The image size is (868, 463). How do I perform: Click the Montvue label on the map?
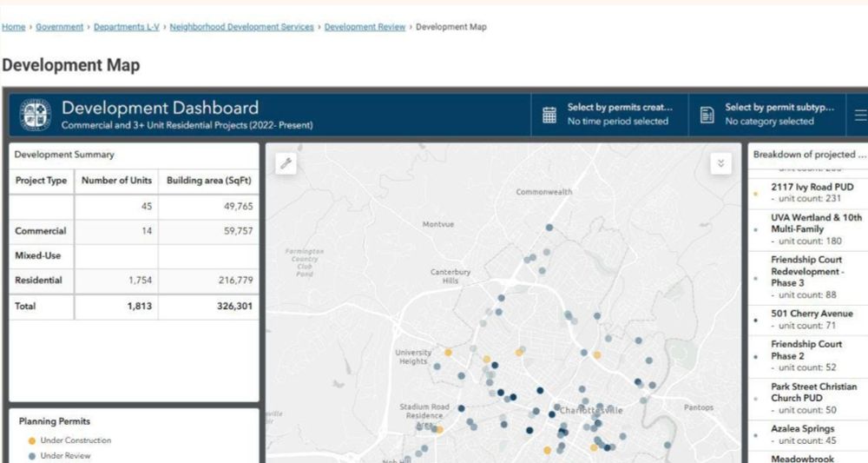tap(437, 224)
